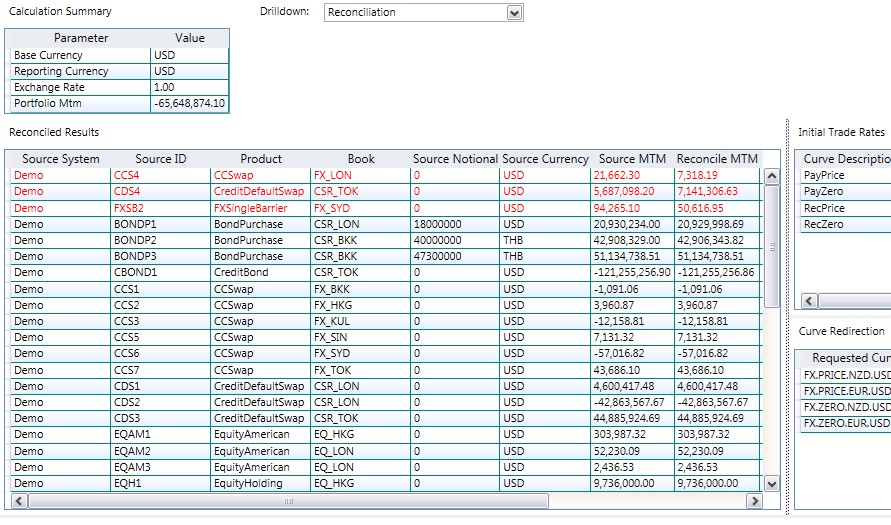
Task: Click the Requested Curve column header
Action: (847, 358)
